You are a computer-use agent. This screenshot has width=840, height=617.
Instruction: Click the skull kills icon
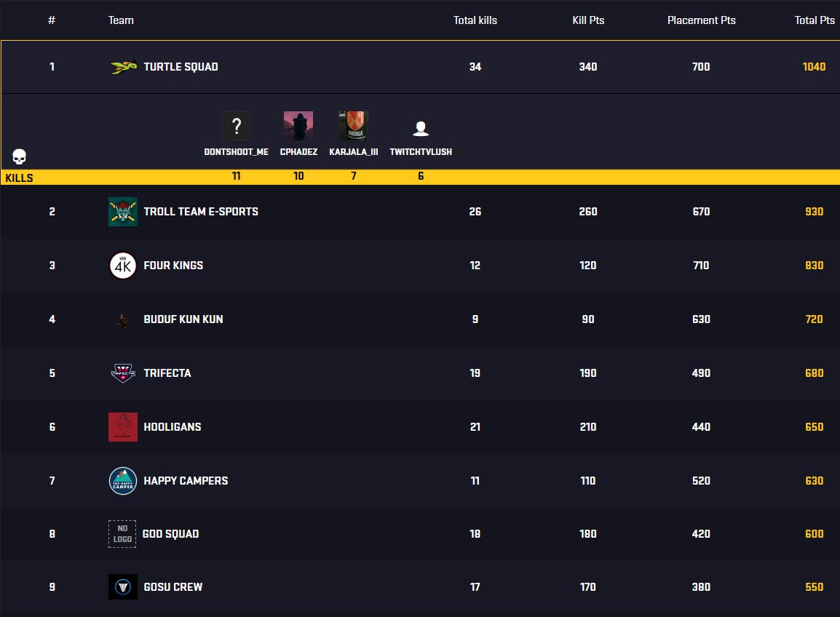point(19,156)
